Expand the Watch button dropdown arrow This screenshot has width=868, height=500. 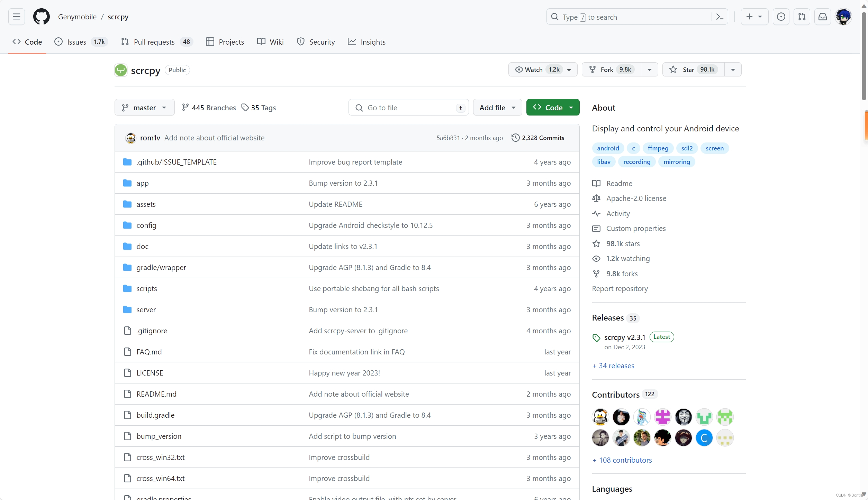coord(570,70)
